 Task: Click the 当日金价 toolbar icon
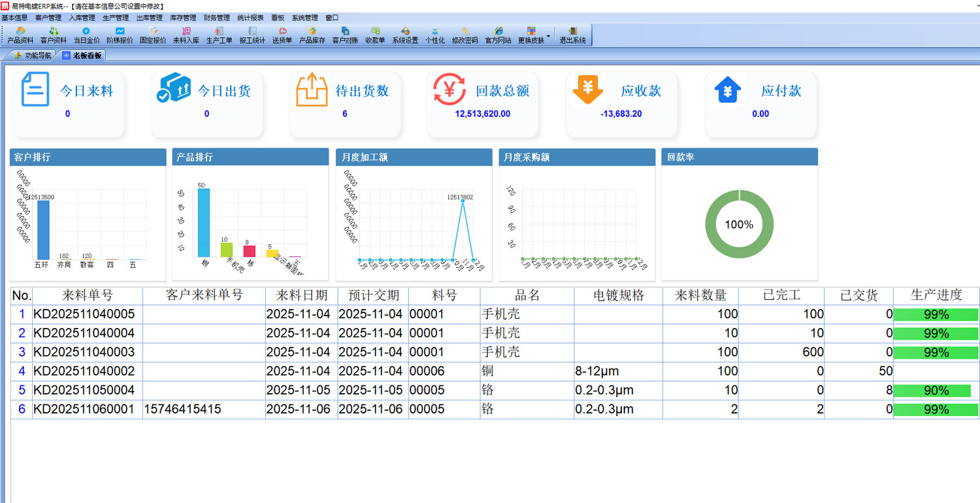(86, 35)
